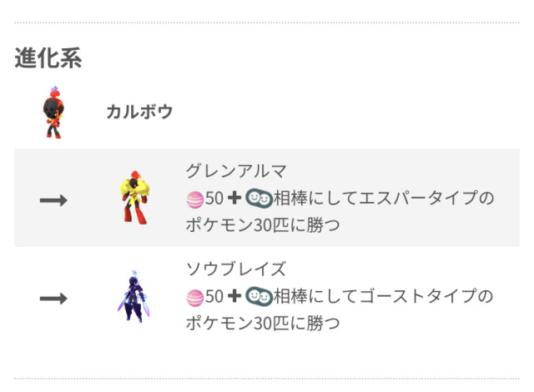Click the plus sign in Ceruledge requirement

tap(234, 296)
